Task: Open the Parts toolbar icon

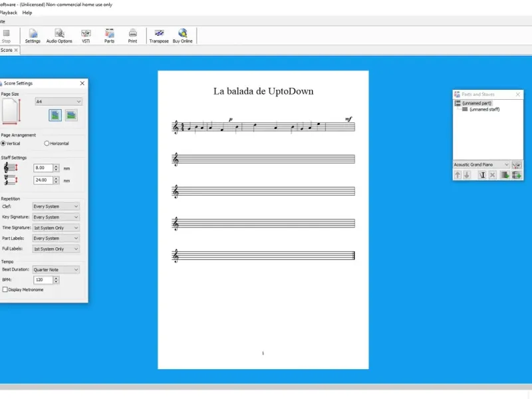Action: [x=109, y=36]
